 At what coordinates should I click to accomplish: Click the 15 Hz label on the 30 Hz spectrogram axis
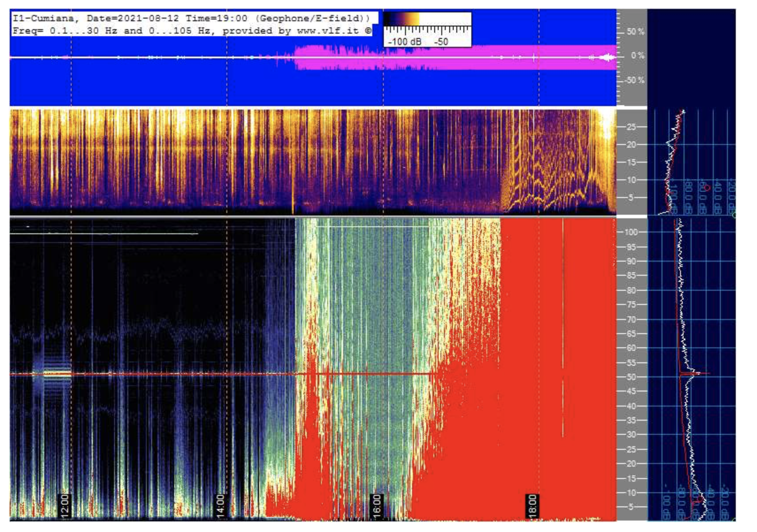tap(631, 162)
